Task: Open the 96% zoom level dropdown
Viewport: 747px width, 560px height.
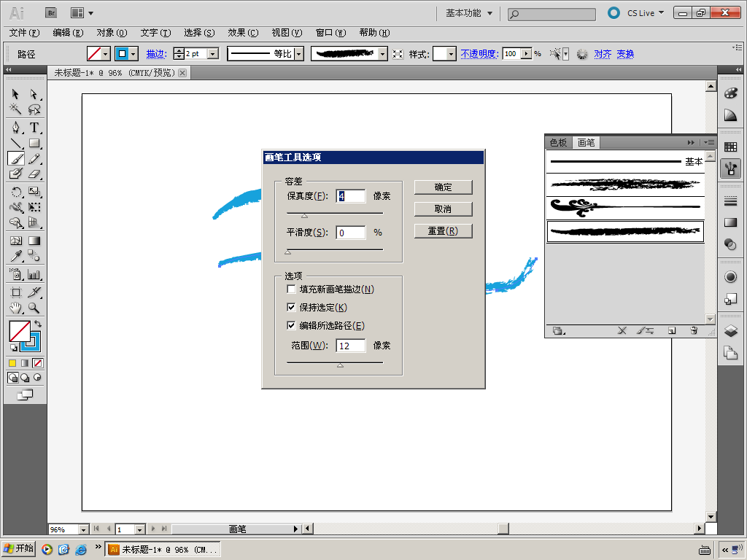Action: 83,529
